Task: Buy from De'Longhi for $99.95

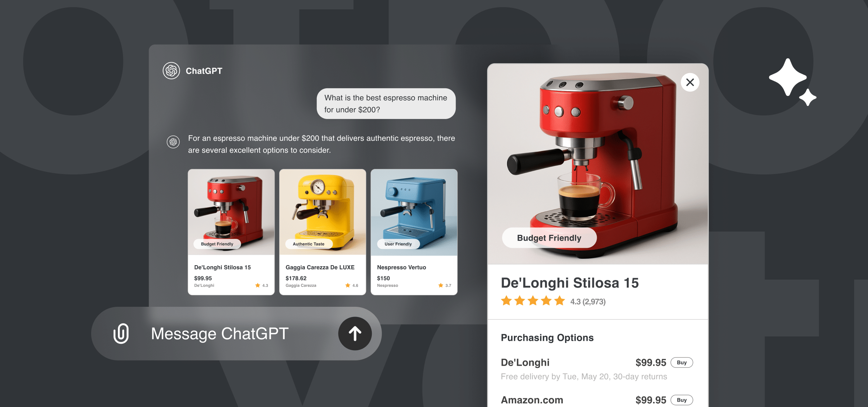Action: (682, 363)
